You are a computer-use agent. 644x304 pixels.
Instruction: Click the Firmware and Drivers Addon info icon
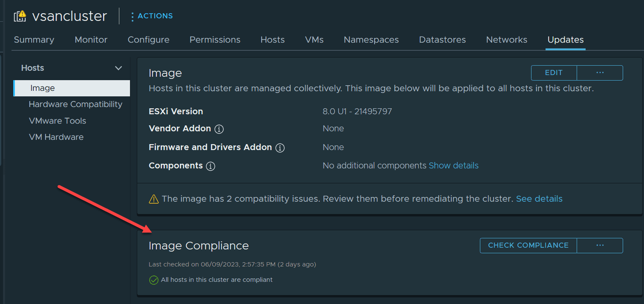point(280,148)
